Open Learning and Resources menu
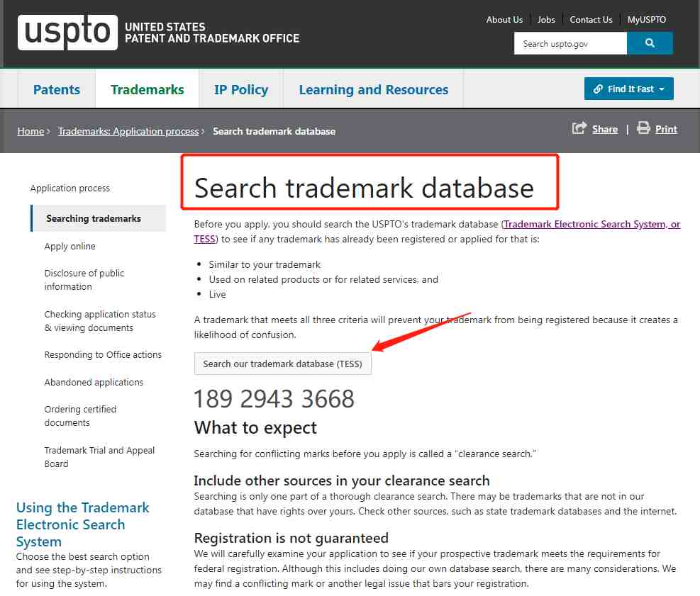 click(373, 90)
